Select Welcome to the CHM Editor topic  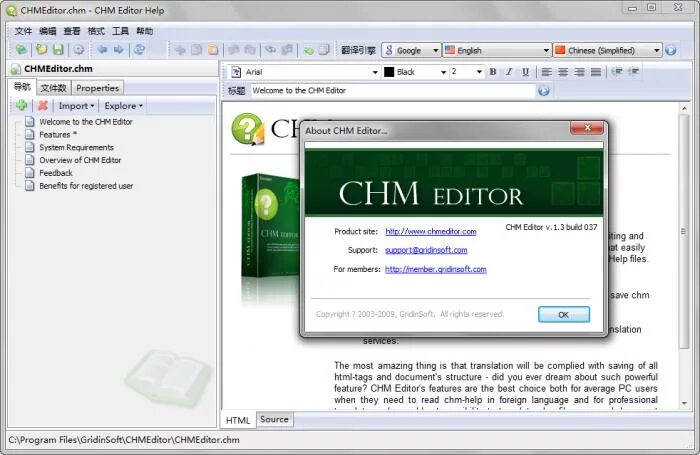pos(86,121)
